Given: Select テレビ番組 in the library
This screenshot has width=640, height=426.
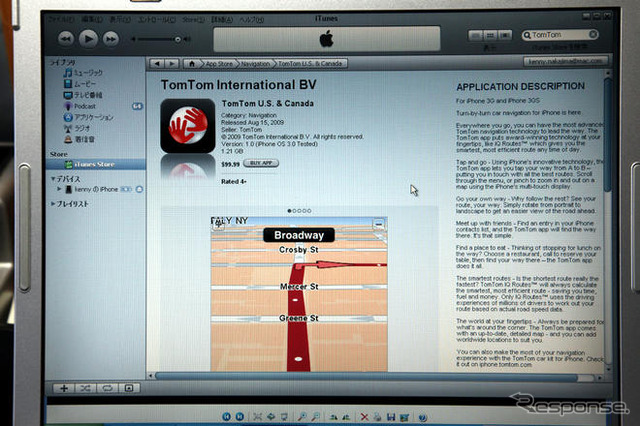Looking at the screenshot, I should click(x=83, y=95).
